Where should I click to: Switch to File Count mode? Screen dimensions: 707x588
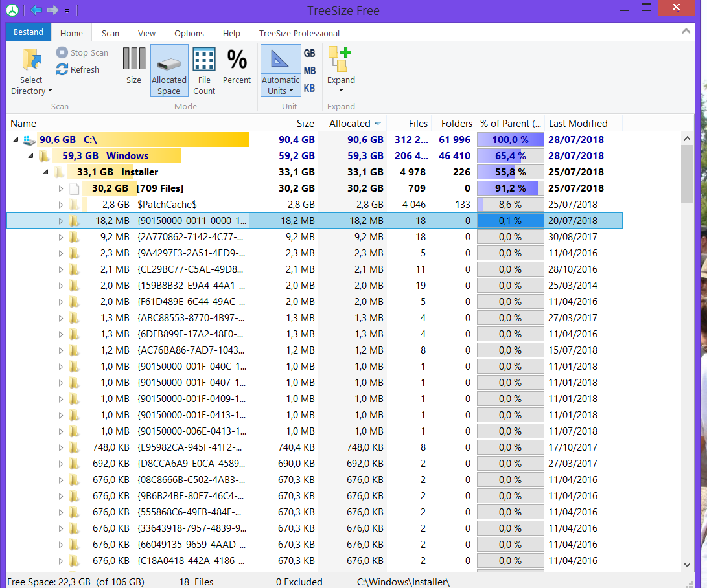tap(204, 71)
